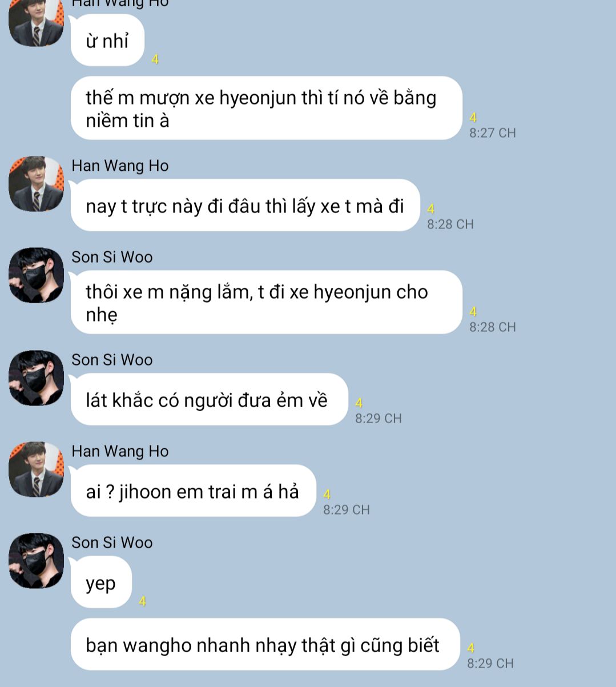This screenshot has width=616, height=687.
Task: Open Han Wang Ho's avatar beside 'nay t trực' message
Action: pos(36,184)
